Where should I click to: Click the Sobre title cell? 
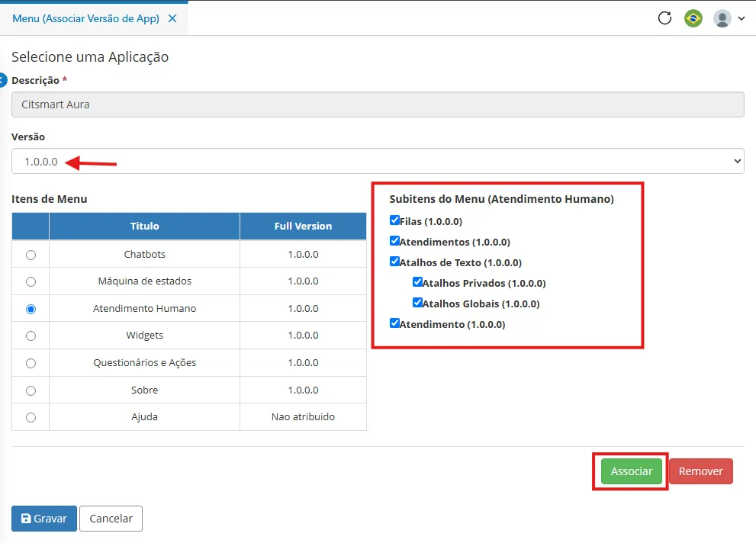pos(144,390)
